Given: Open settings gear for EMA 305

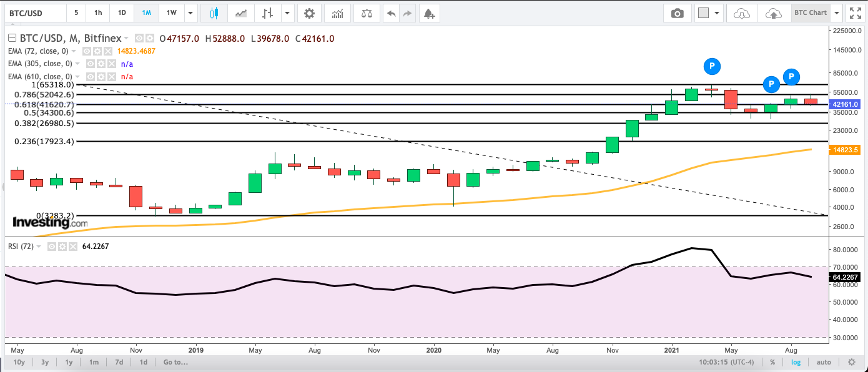Looking at the screenshot, I should [101, 64].
